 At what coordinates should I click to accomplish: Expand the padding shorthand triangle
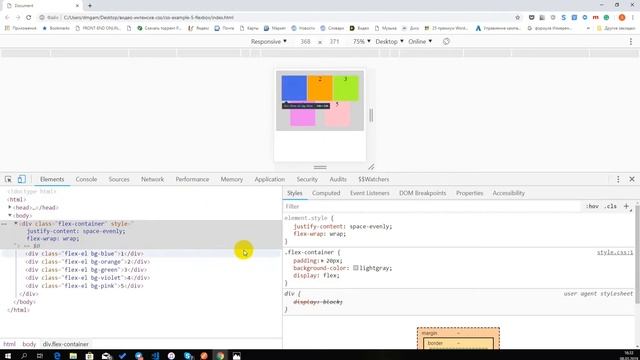322,261
